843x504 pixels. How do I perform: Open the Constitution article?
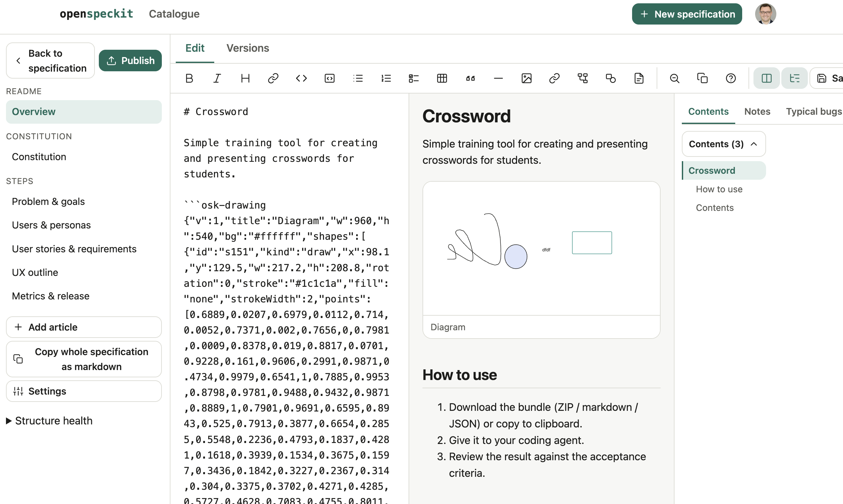84,157
